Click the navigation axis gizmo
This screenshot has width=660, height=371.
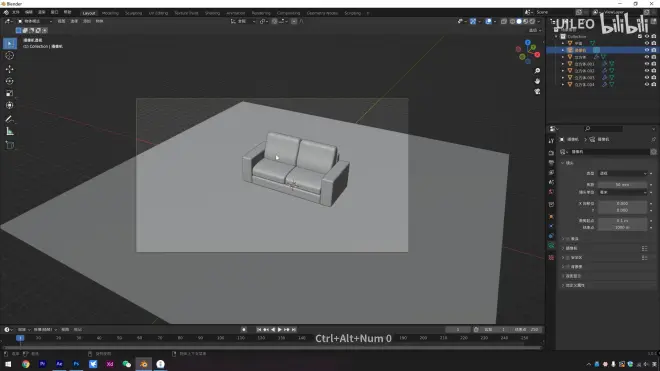pos(528,52)
